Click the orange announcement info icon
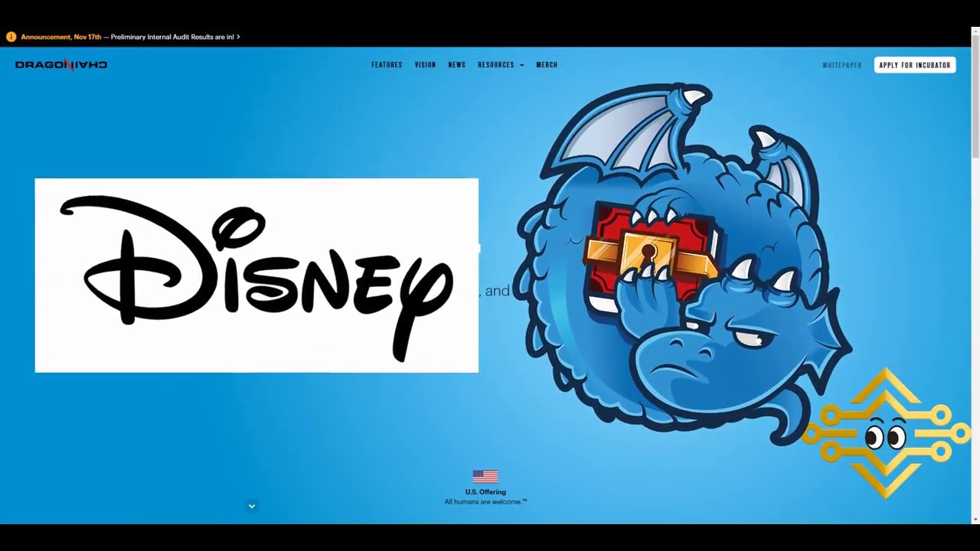The image size is (980, 551). tap(11, 37)
